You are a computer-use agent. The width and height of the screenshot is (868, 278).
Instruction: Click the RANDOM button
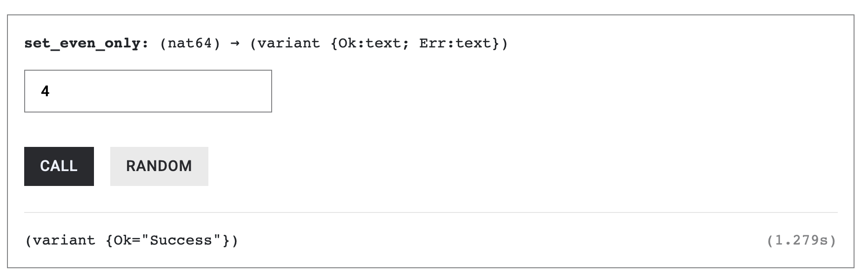pos(159,166)
